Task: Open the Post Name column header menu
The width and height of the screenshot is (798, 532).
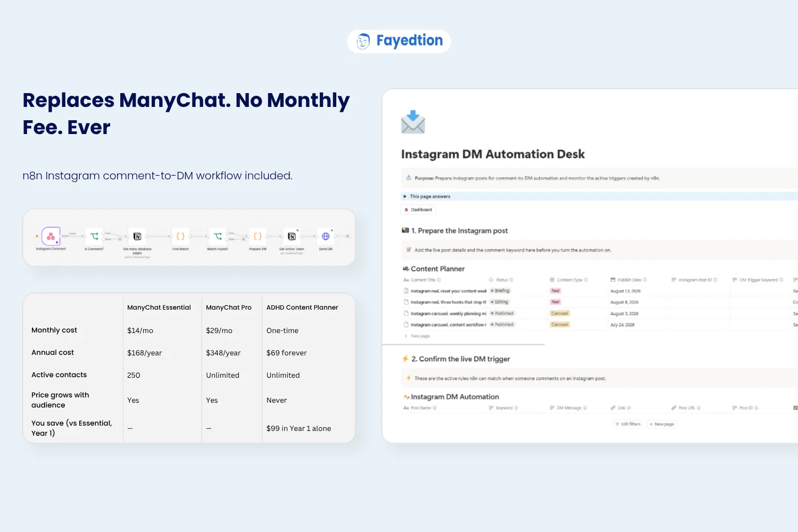Action: pos(420,408)
